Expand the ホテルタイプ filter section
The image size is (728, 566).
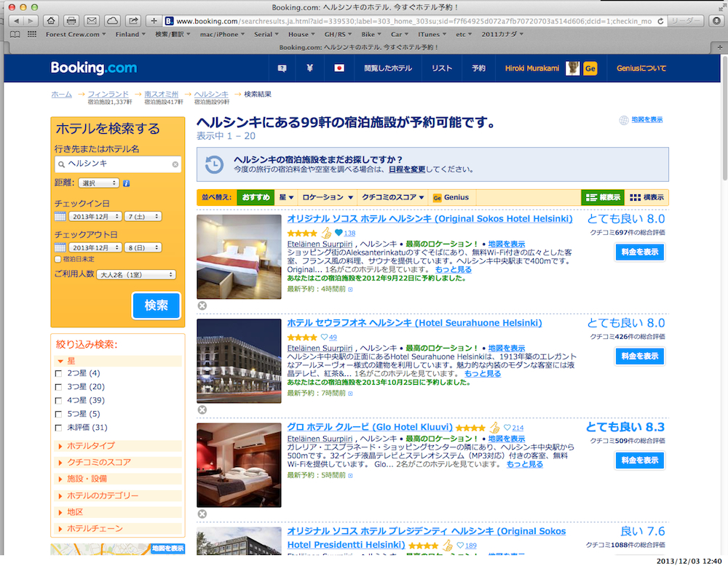tap(118, 446)
